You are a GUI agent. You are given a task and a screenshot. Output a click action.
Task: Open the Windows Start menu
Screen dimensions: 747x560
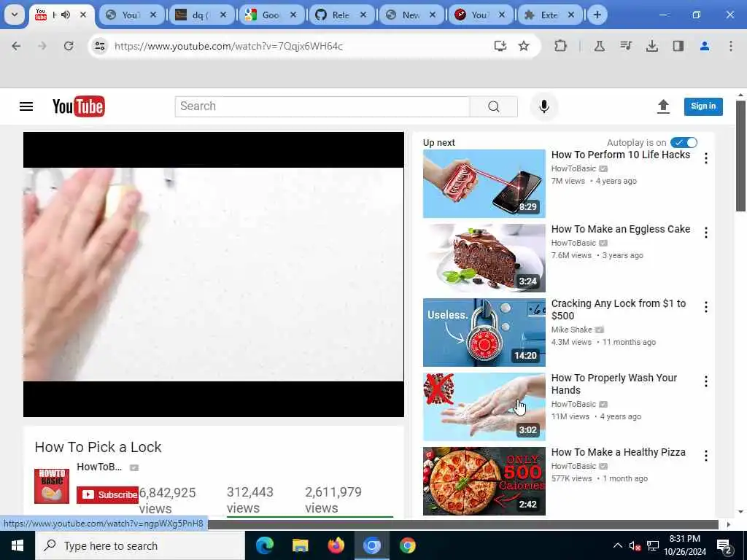pos(18,545)
